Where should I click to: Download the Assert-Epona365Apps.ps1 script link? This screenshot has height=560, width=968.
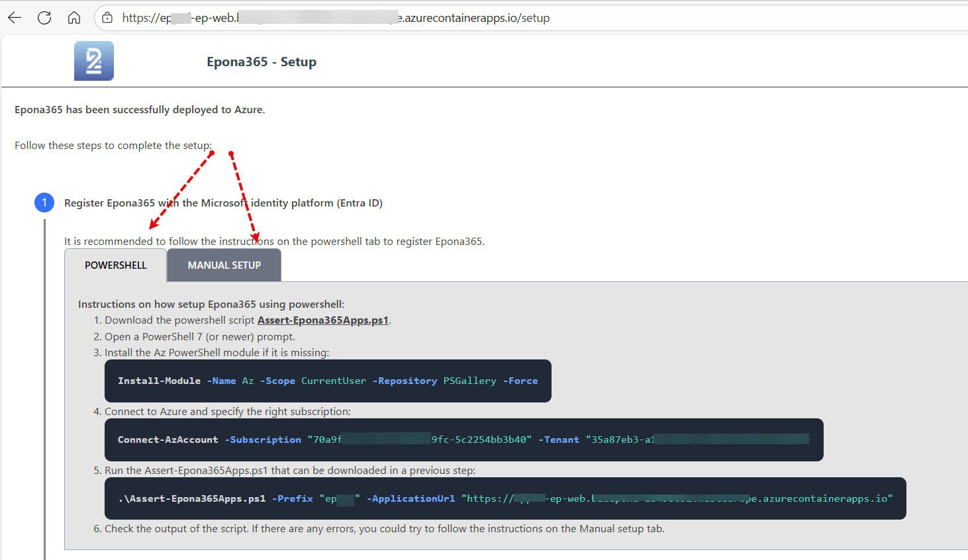(322, 320)
